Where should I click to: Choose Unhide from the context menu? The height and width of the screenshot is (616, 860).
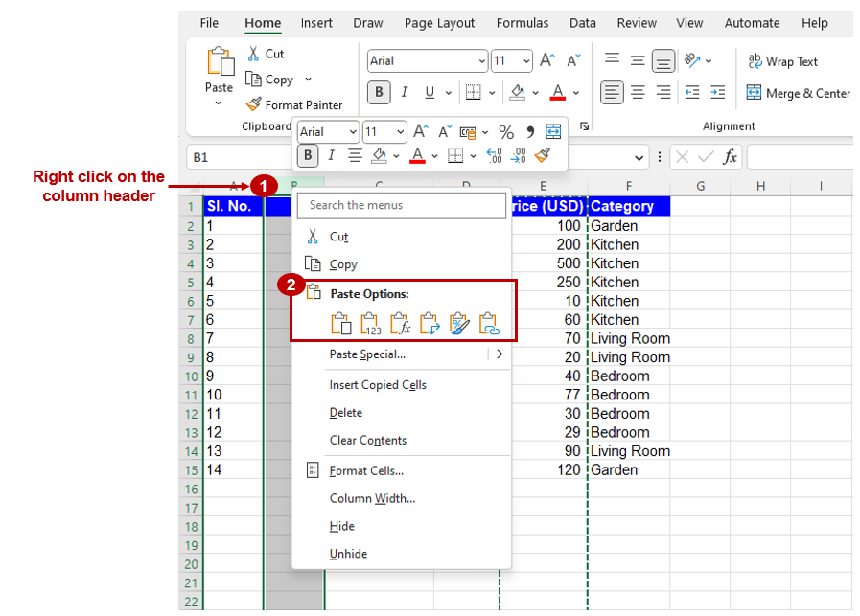[x=348, y=554]
